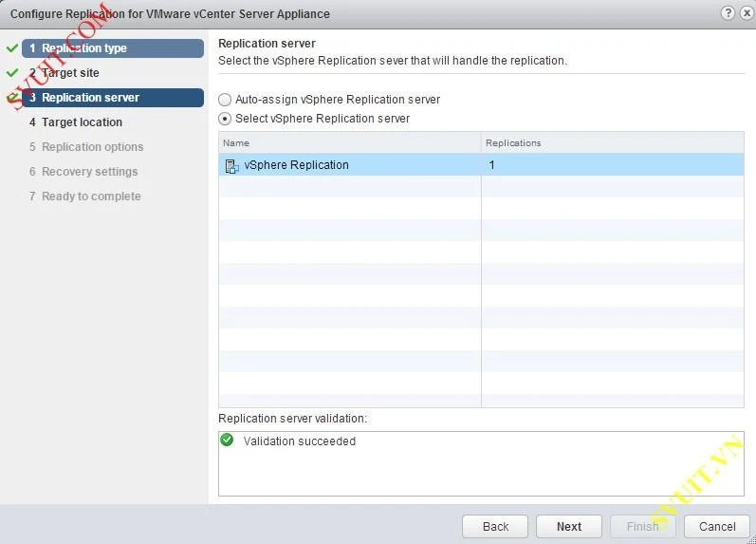The image size is (756, 544).
Task: Close the Configure Replication dialog
Action: click(747, 13)
